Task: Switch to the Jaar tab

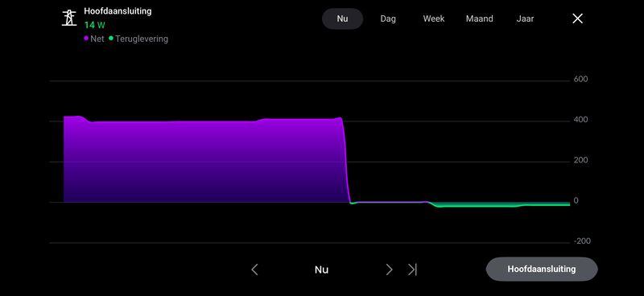Action: [x=525, y=18]
